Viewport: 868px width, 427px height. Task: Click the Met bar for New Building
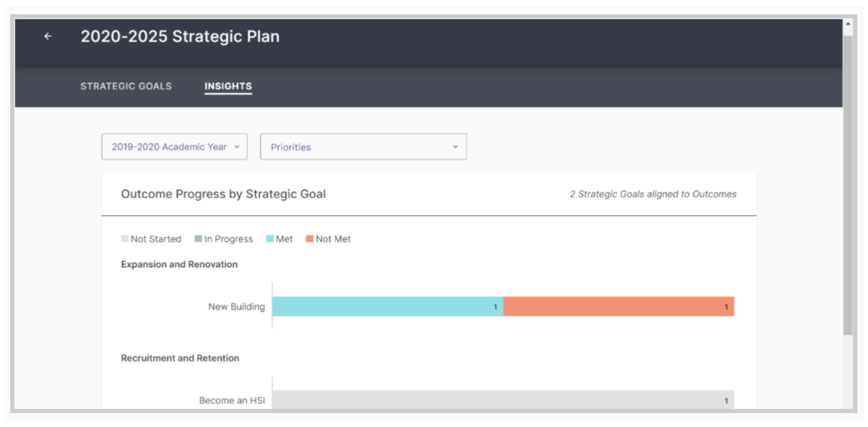click(x=388, y=306)
